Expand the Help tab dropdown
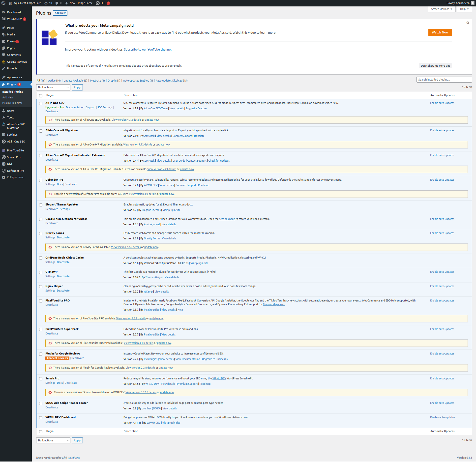Image resolution: width=476 pixels, height=462 pixels. click(464, 9)
